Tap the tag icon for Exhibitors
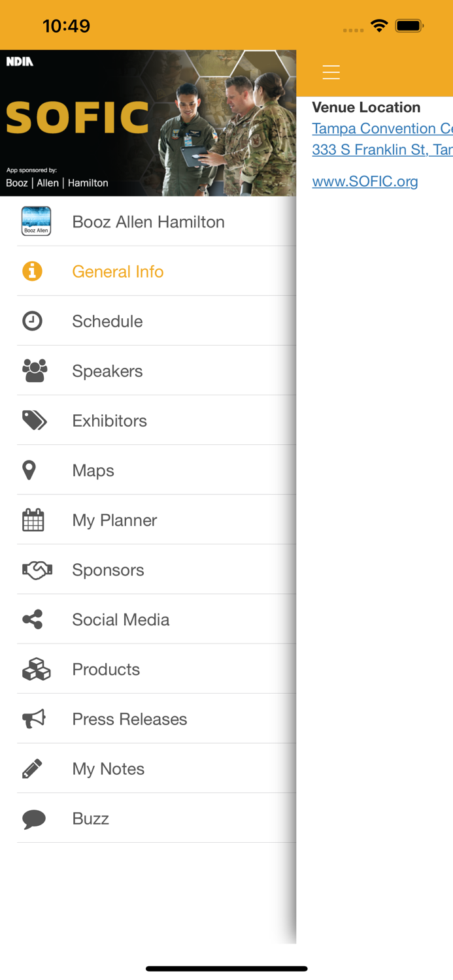Image resolution: width=453 pixels, height=980 pixels. click(x=34, y=421)
